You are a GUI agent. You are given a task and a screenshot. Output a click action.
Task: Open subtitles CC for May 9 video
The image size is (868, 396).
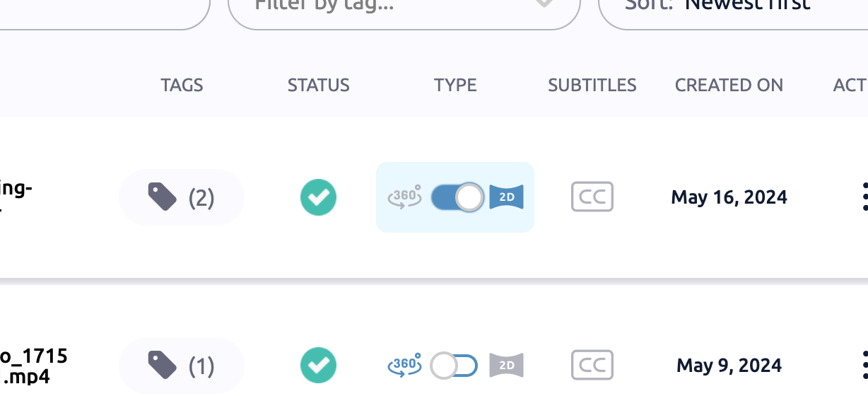[592, 366]
